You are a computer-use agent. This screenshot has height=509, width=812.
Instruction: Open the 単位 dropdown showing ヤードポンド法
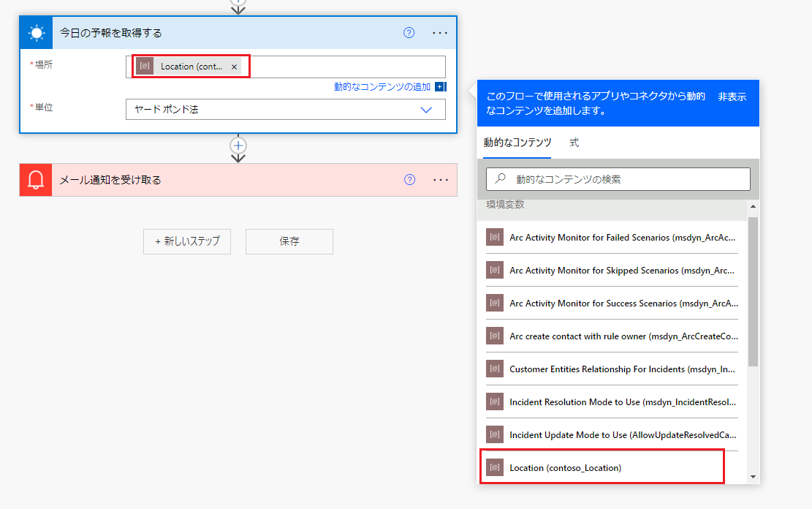426,109
